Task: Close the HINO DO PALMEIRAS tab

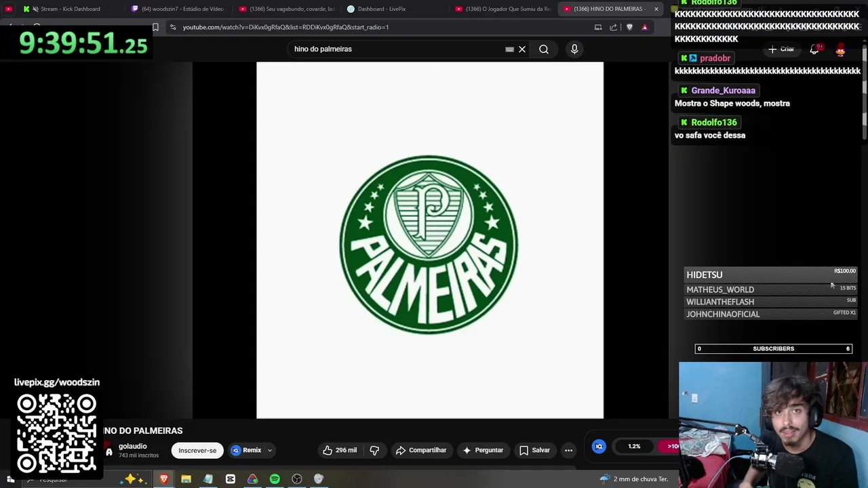Action: pos(656,9)
